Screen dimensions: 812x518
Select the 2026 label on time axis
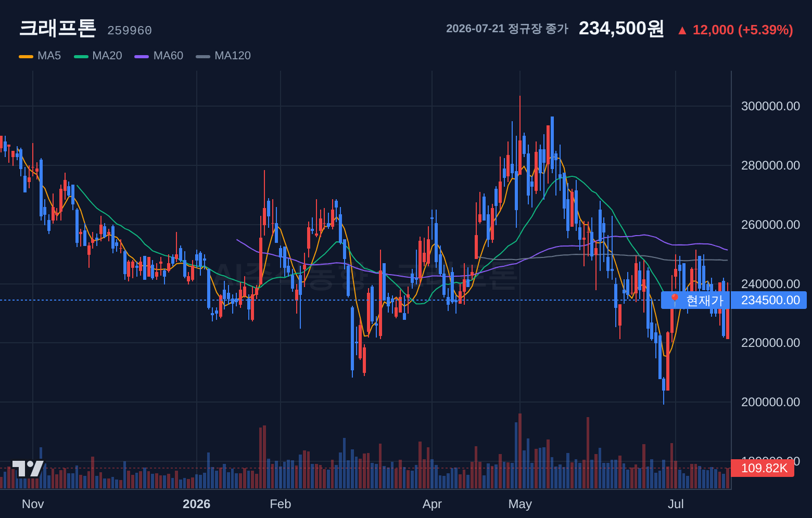click(196, 504)
